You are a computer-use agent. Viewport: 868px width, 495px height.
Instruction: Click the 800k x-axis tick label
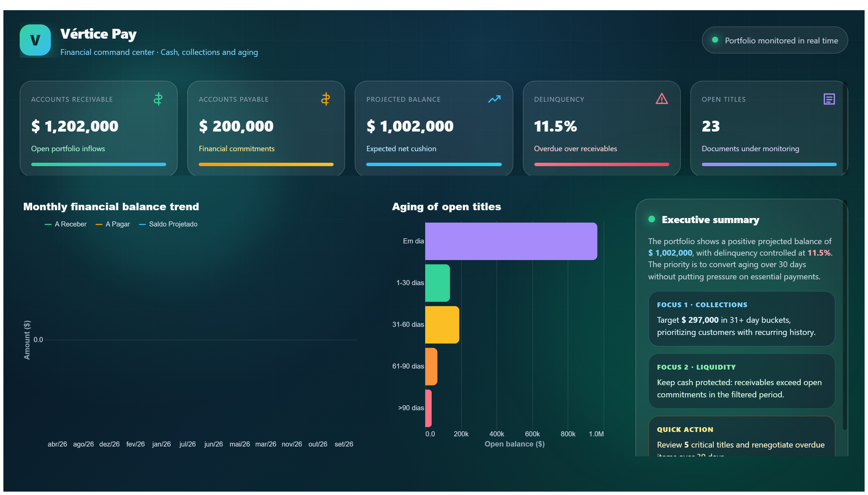click(568, 434)
